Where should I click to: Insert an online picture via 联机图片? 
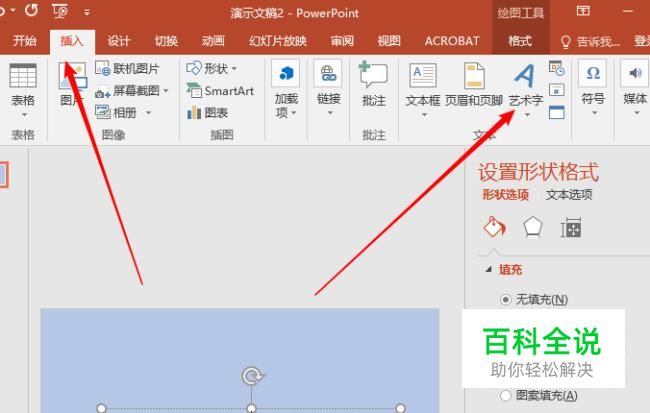pos(127,68)
